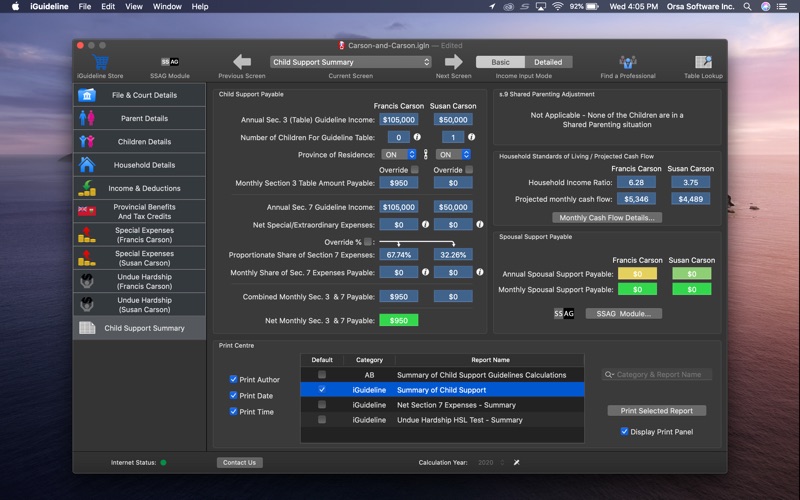800x500 pixels.
Task: Click info icon beside Francis net special expenses
Action: (426, 224)
